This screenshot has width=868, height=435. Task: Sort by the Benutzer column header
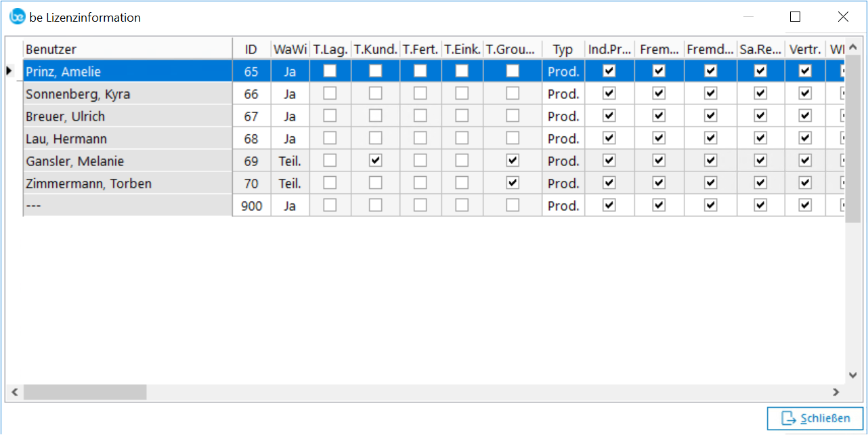click(x=127, y=49)
